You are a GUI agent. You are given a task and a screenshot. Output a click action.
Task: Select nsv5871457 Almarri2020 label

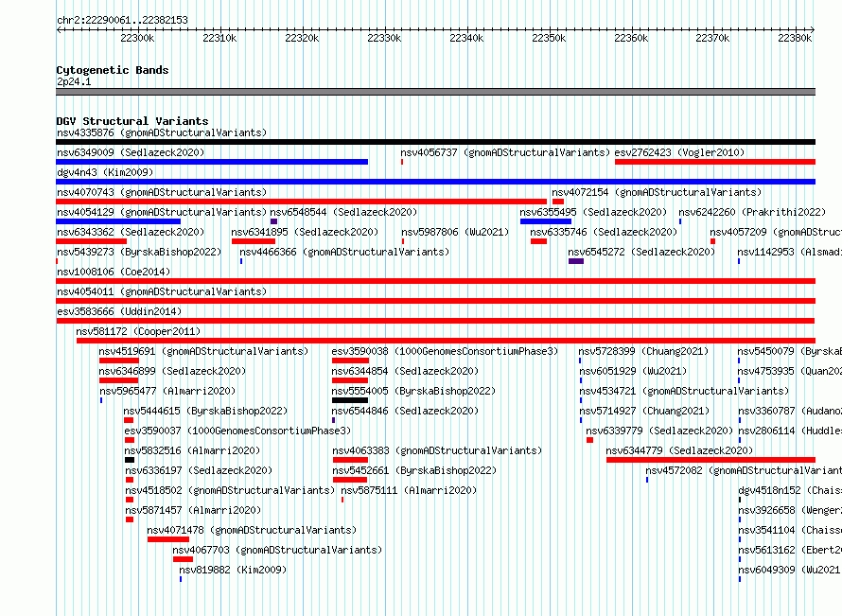click(x=193, y=510)
